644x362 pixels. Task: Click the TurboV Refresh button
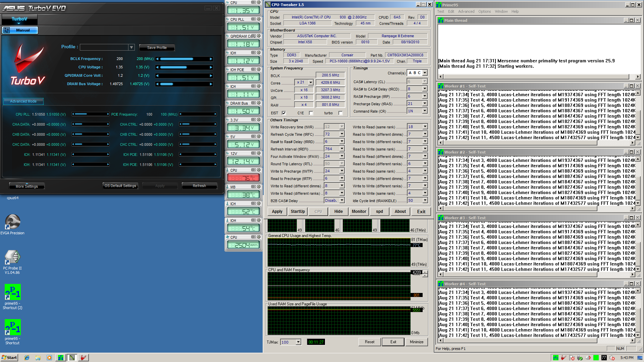[x=199, y=186]
